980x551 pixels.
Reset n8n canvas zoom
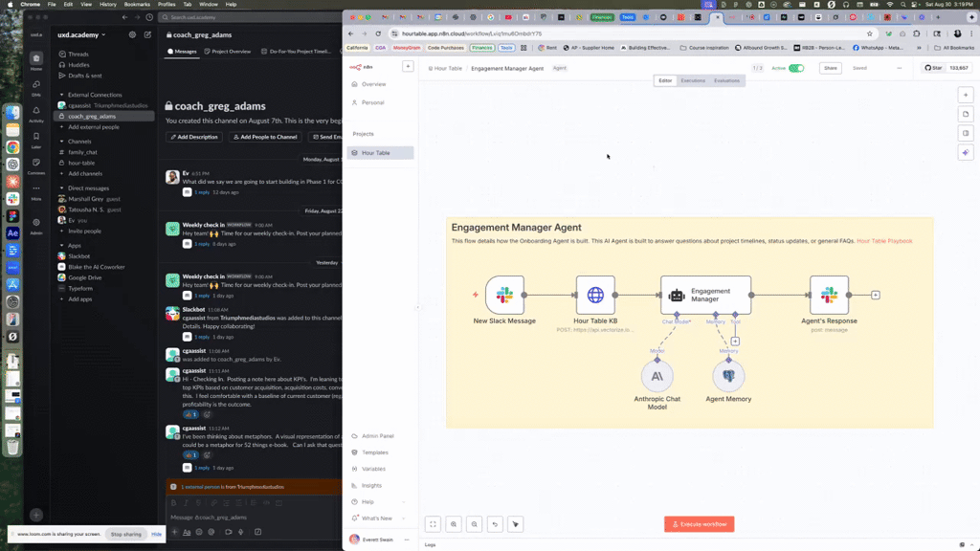point(495,524)
